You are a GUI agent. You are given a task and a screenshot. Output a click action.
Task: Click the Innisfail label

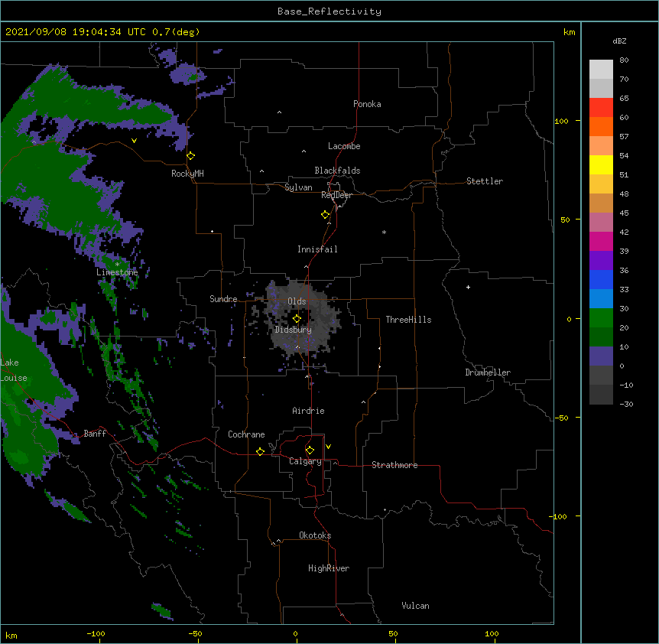point(317,249)
